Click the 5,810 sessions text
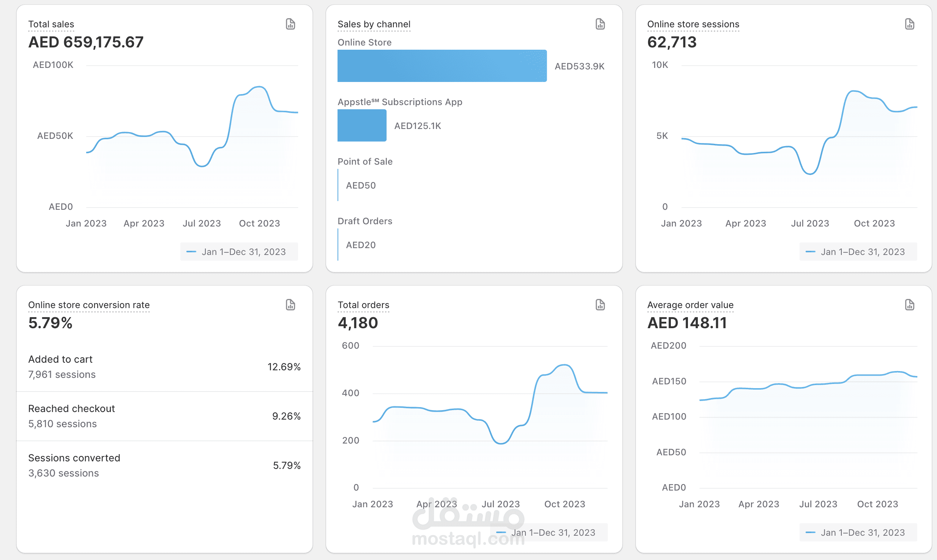This screenshot has width=937, height=560. tap(62, 424)
